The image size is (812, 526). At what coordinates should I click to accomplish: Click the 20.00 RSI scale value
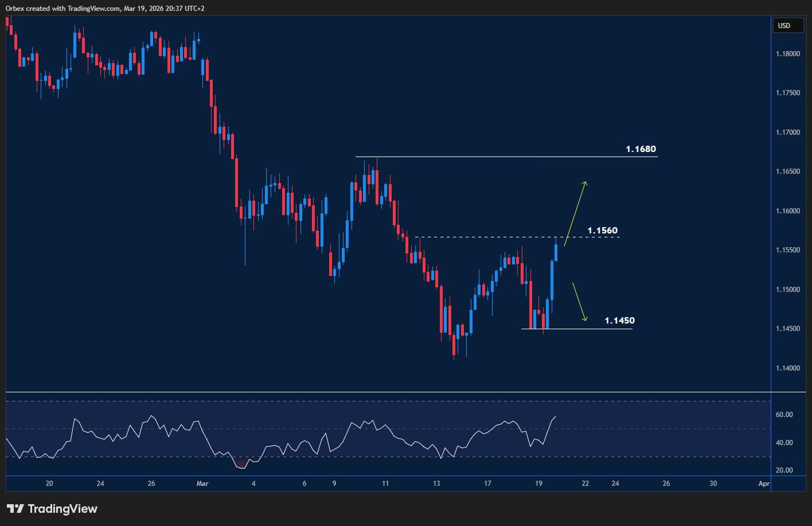pos(784,470)
